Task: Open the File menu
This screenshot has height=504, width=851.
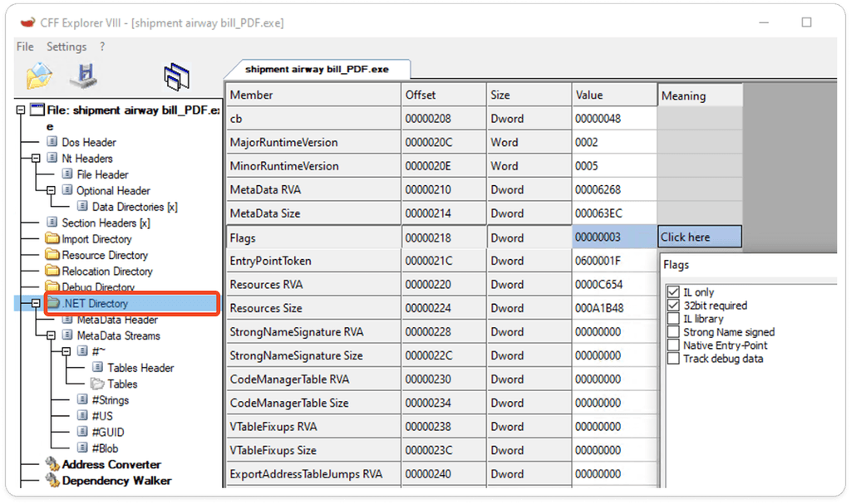Action: tap(25, 46)
